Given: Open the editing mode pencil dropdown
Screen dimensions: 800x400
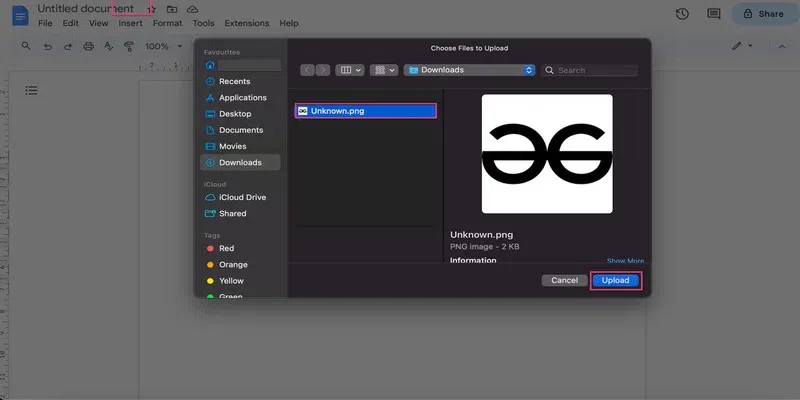Looking at the screenshot, I should click(x=742, y=46).
